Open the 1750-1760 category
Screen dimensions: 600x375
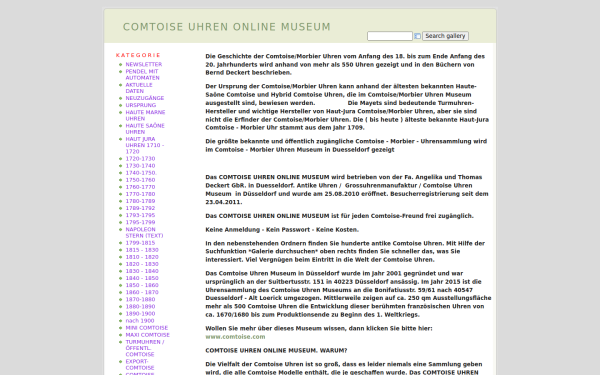(x=140, y=180)
